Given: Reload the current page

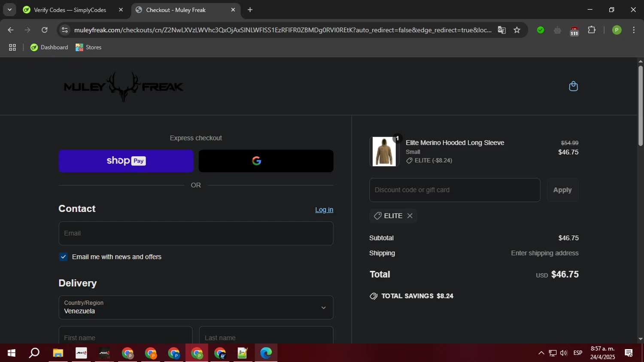Looking at the screenshot, I should coord(45,30).
